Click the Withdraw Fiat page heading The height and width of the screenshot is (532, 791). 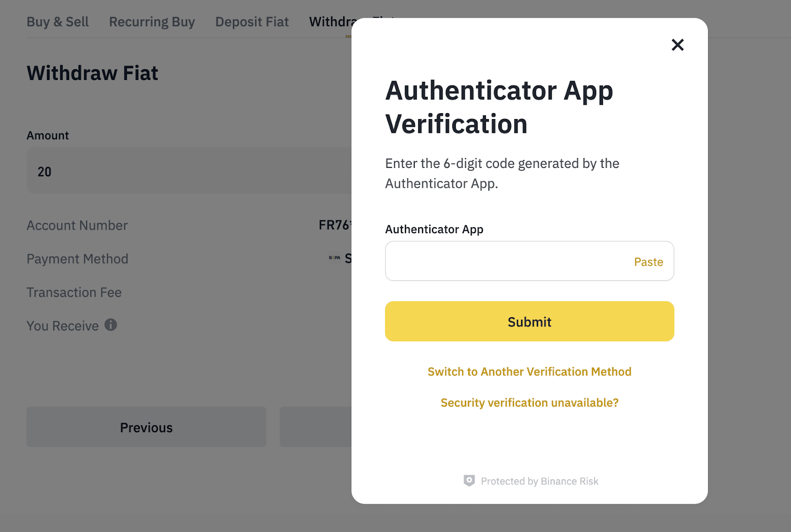(x=92, y=73)
